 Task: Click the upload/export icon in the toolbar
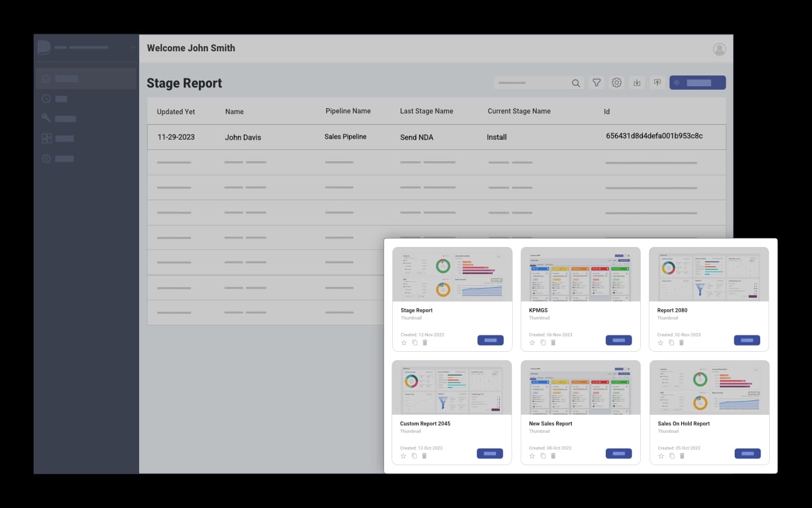click(x=657, y=83)
